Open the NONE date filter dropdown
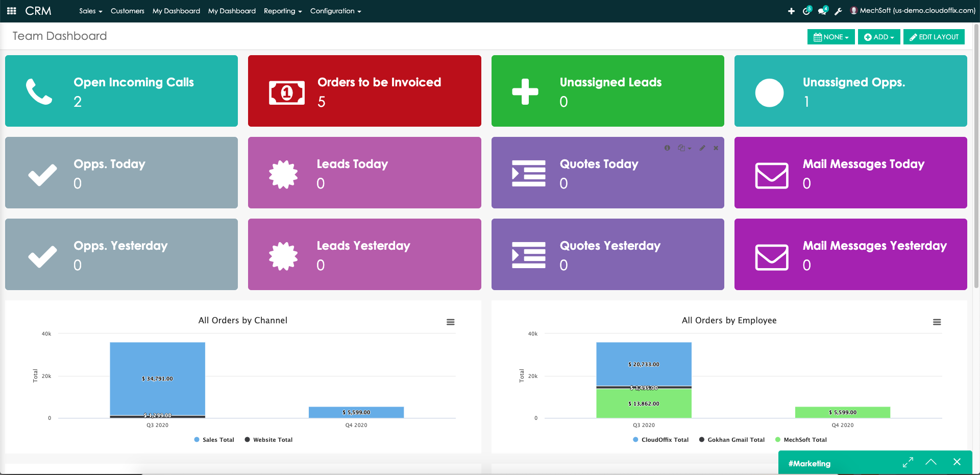 [x=831, y=37]
